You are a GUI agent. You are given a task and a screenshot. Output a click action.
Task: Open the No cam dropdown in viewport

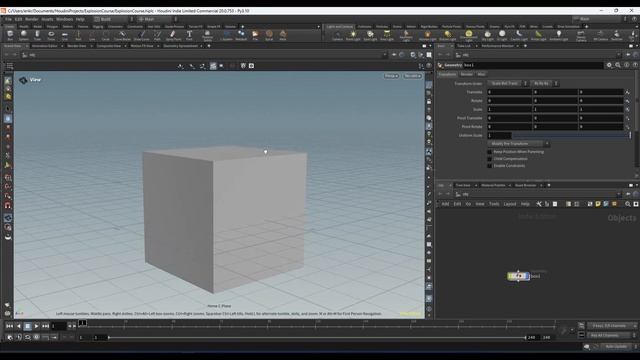(x=412, y=76)
